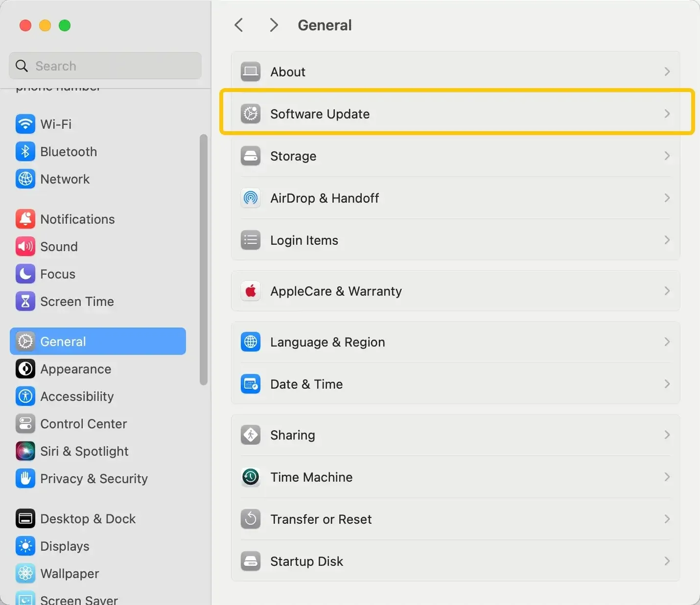Click the Wi-Fi icon in sidebar
This screenshot has width=700, height=605.
click(x=25, y=124)
